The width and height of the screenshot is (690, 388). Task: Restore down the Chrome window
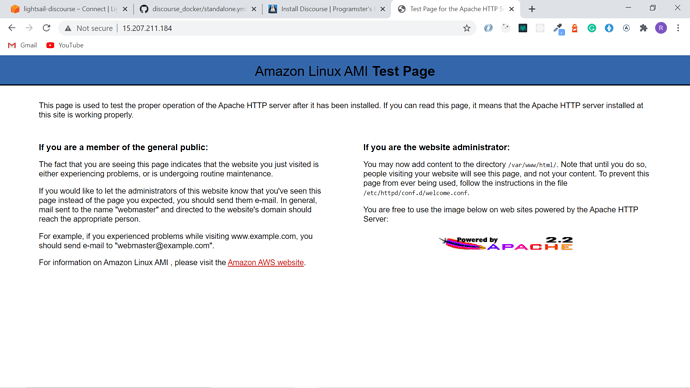653,8
